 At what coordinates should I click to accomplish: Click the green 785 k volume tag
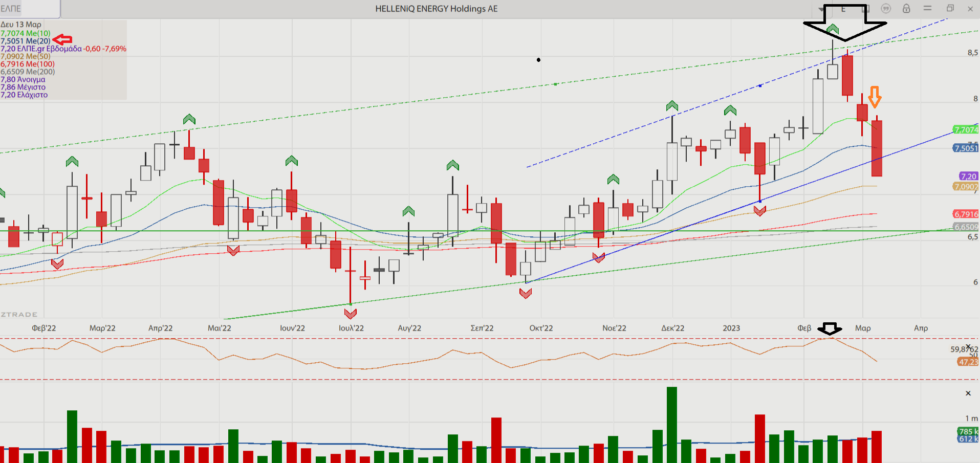(968, 432)
